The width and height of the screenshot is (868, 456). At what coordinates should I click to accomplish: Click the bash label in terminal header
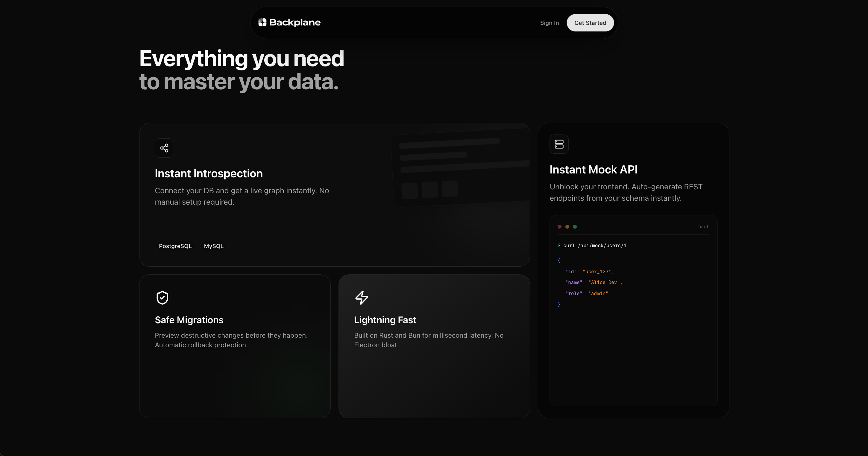point(704,227)
